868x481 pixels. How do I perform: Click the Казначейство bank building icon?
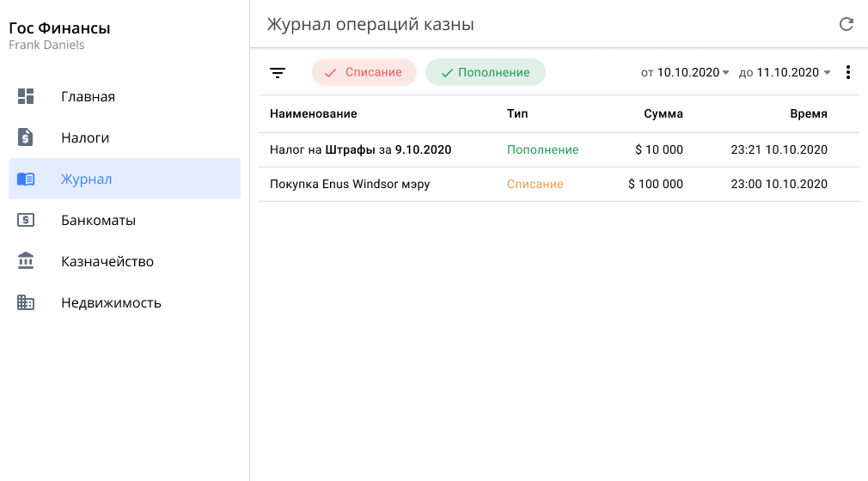(x=26, y=261)
